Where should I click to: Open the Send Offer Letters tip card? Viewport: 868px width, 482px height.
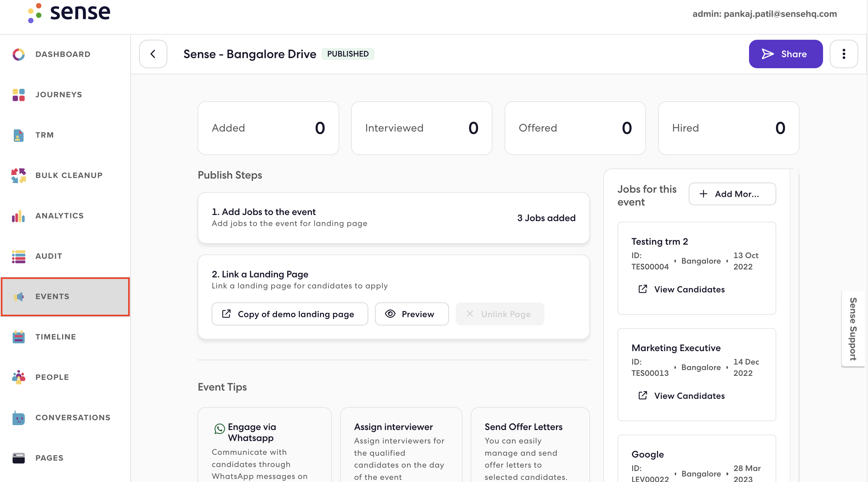click(x=530, y=445)
